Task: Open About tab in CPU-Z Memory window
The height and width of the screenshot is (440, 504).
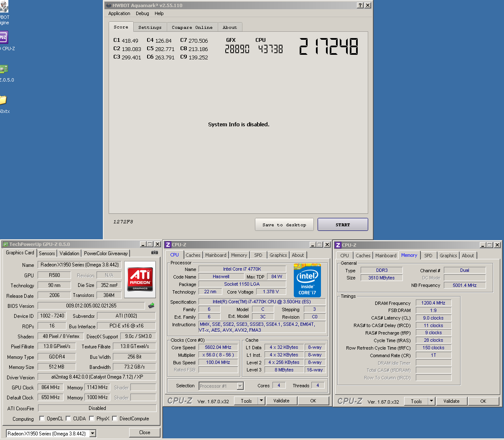Action: tap(468, 256)
